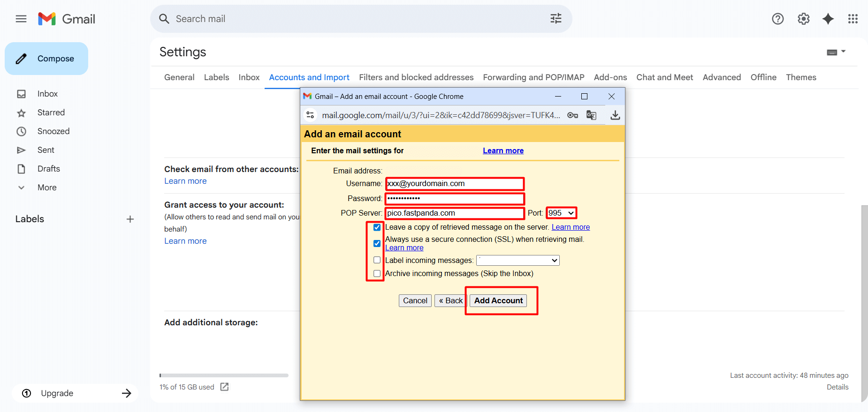Open storage details external link icon
The image size is (868, 412).
pyautogui.click(x=224, y=387)
